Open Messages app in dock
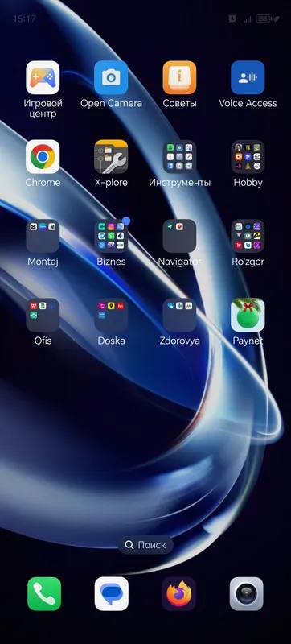This screenshot has width=291, height=644. point(112,594)
